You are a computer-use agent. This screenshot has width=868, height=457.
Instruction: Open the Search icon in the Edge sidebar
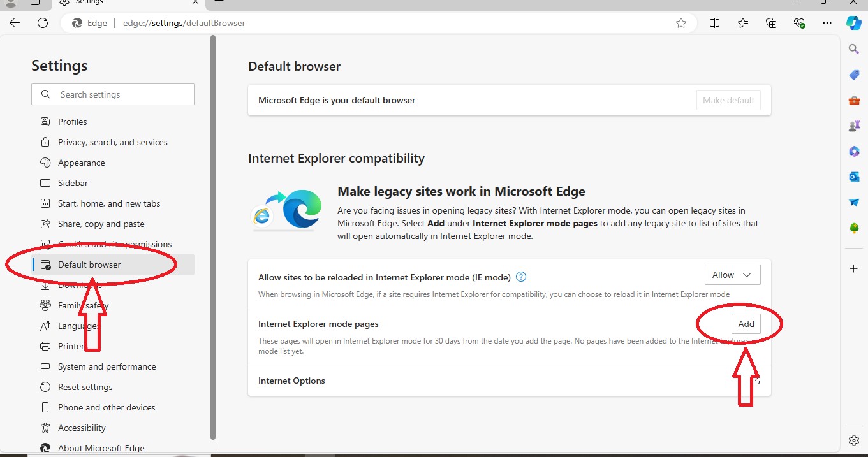tap(854, 49)
